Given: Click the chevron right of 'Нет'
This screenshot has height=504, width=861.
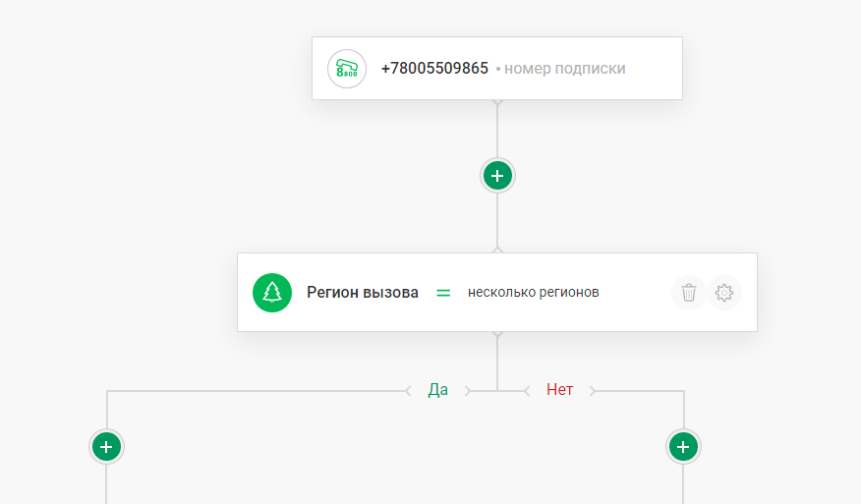Looking at the screenshot, I should click(593, 391).
